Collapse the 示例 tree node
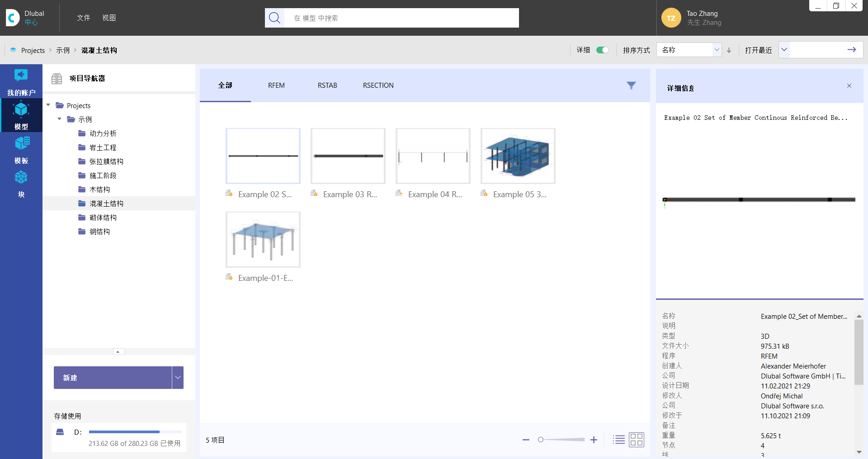The width and height of the screenshot is (868, 459). pos(60,119)
